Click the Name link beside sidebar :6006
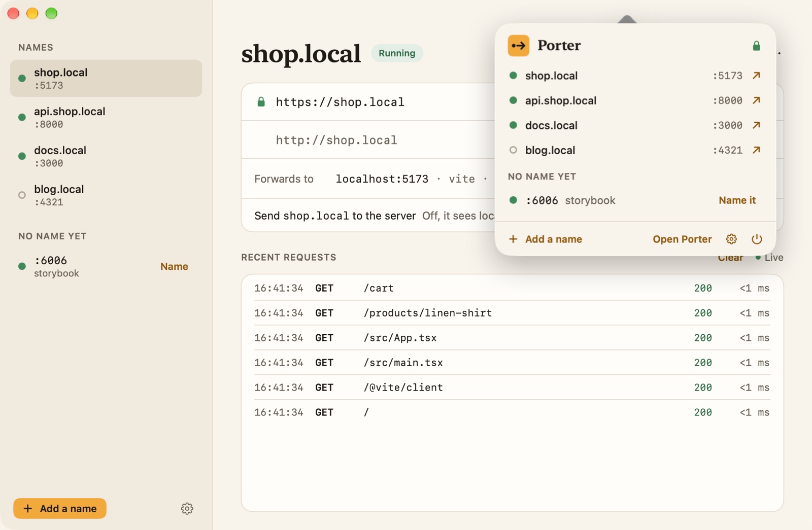This screenshot has width=812, height=530. coord(174,266)
